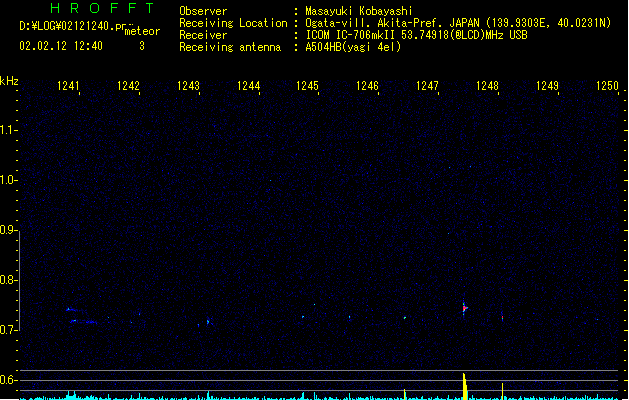
Task: Click the Ogata-vill. Akita-Pref. JAPAN location text
Action: 458,23
